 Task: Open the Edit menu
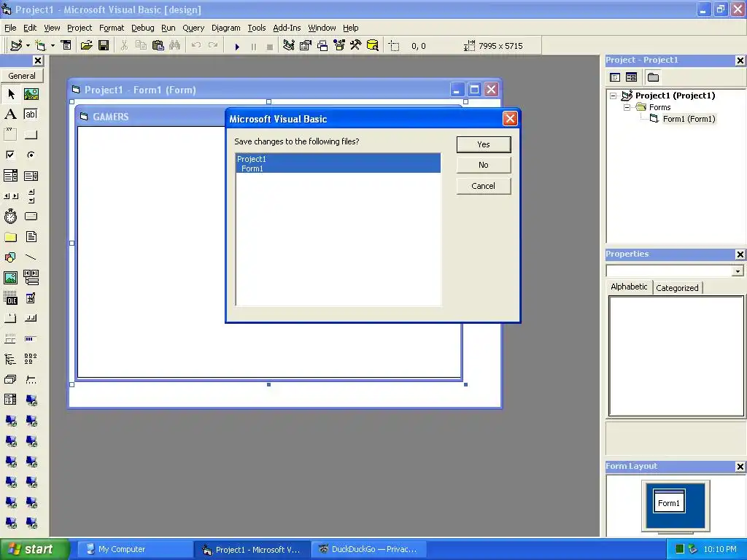pos(30,28)
